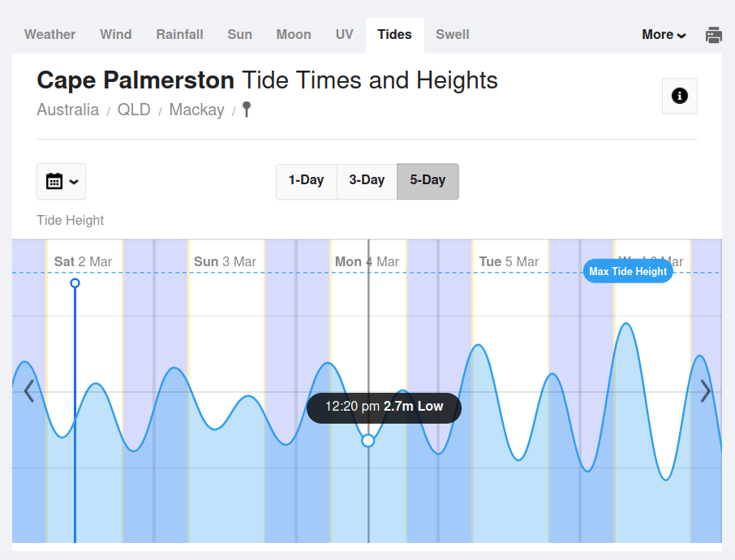The image size is (735, 560).
Task: Click the location pin icon
Action: coord(247,109)
